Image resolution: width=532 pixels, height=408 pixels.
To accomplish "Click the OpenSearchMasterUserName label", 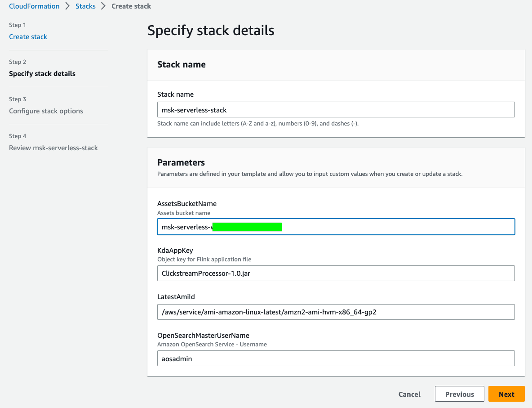I will click(x=203, y=335).
